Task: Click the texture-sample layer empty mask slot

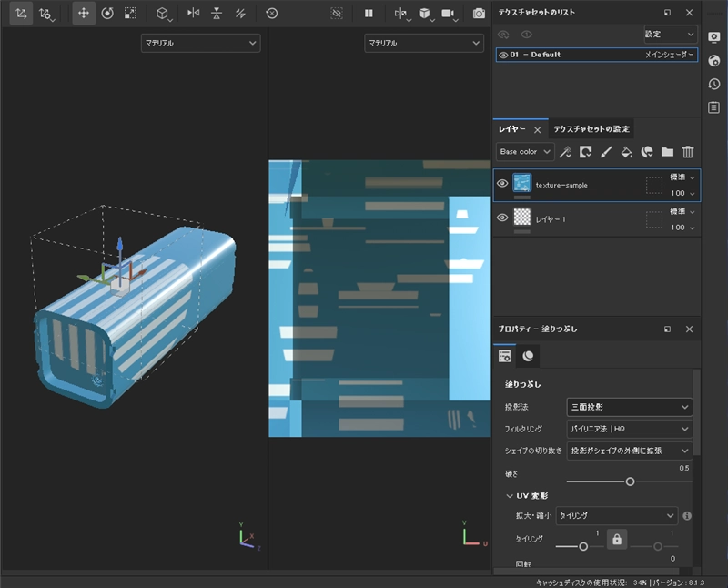Action: pos(653,186)
